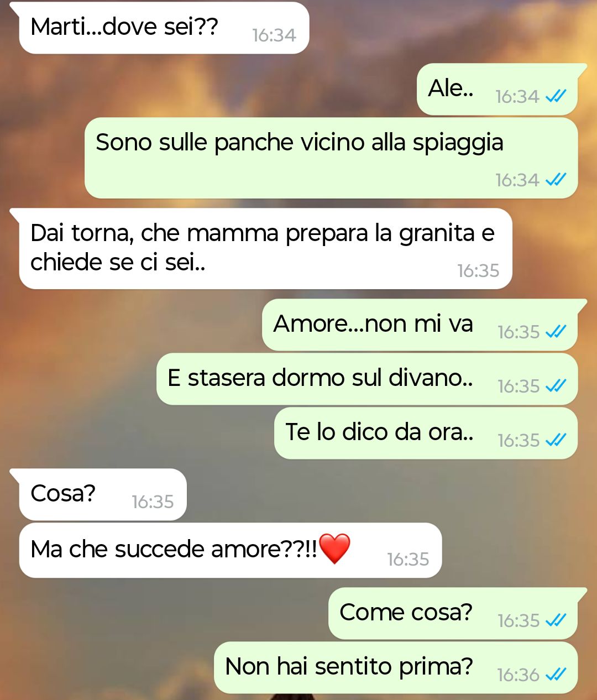Select "Ma che succede amore??!!" message

point(231,551)
